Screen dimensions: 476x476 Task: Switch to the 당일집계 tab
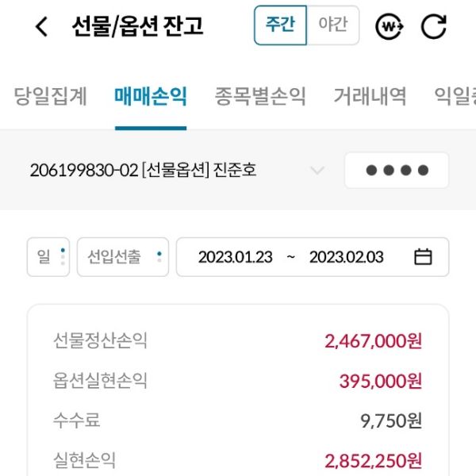(51, 97)
